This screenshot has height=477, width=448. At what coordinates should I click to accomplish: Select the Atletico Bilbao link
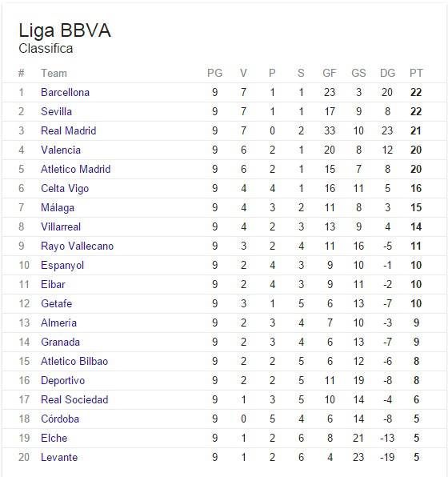click(x=74, y=361)
